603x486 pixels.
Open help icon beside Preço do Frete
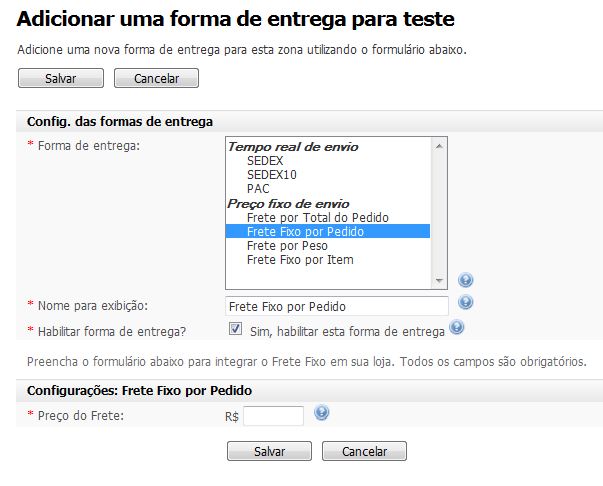[x=321, y=413]
